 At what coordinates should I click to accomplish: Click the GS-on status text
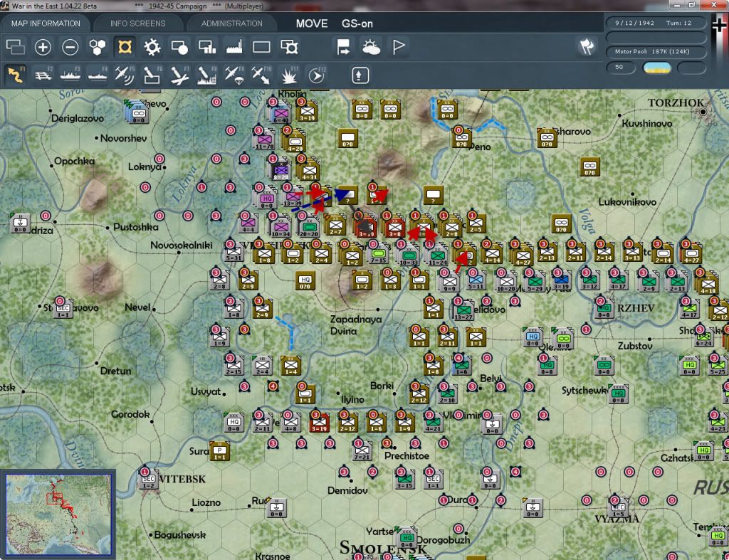357,23
